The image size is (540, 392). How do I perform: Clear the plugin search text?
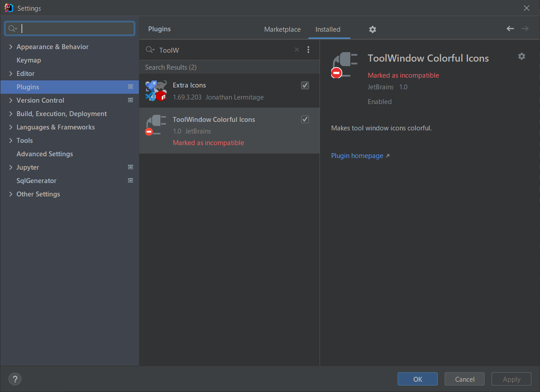point(297,50)
